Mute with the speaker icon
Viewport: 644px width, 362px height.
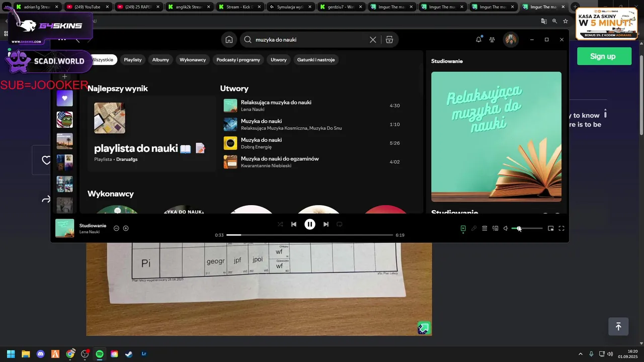coord(506,228)
